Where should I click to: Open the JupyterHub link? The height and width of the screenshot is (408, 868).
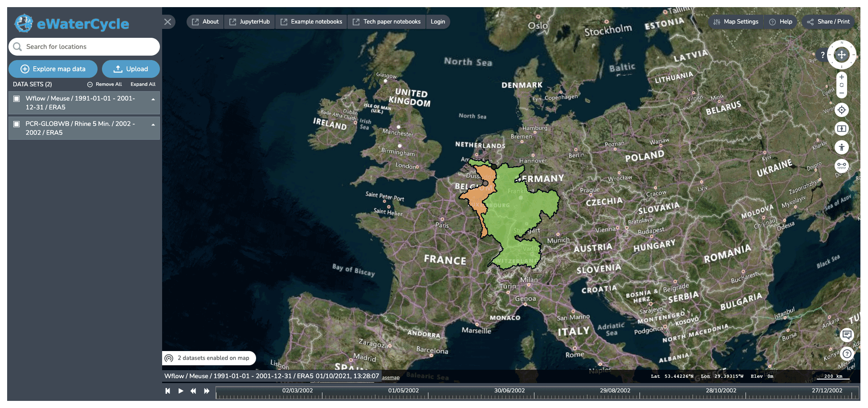pos(249,22)
